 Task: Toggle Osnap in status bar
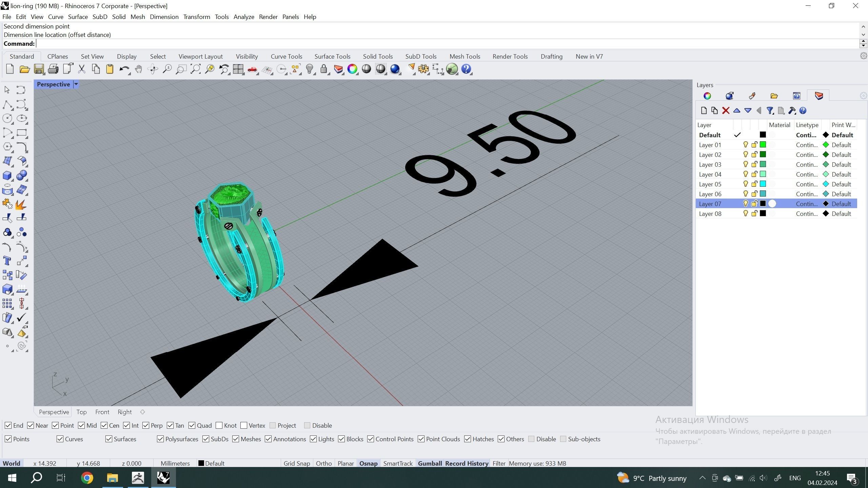(368, 463)
